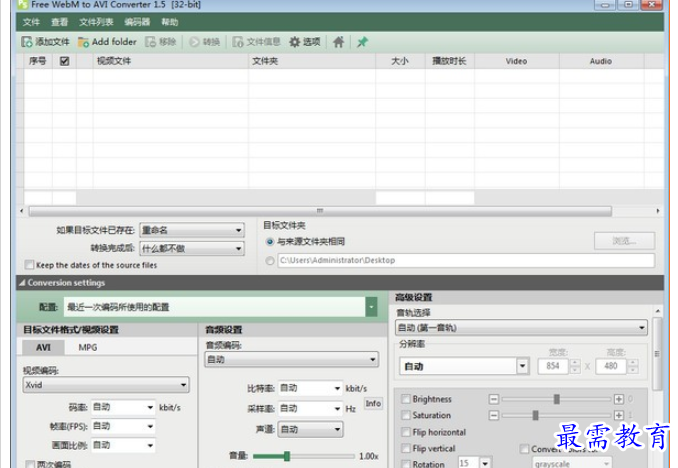
Task: Enable the Brightness checkbox
Action: click(x=406, y=399)
